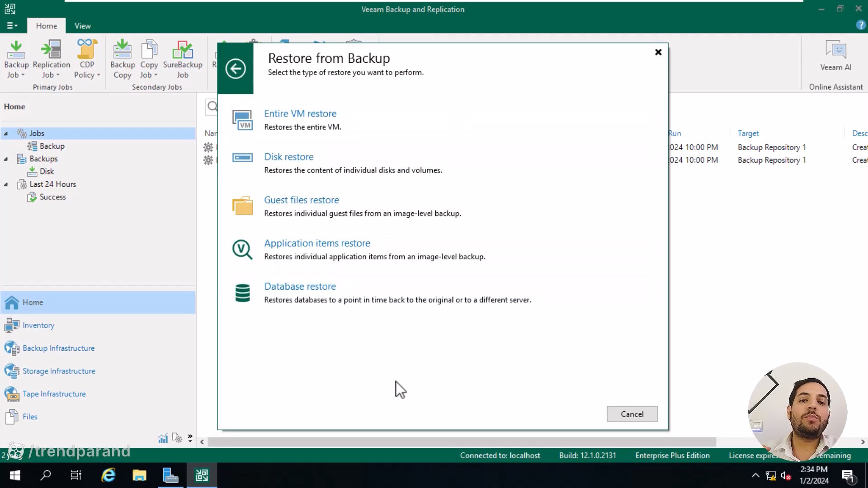Click the Database restore icon

(x=243, y=293)
